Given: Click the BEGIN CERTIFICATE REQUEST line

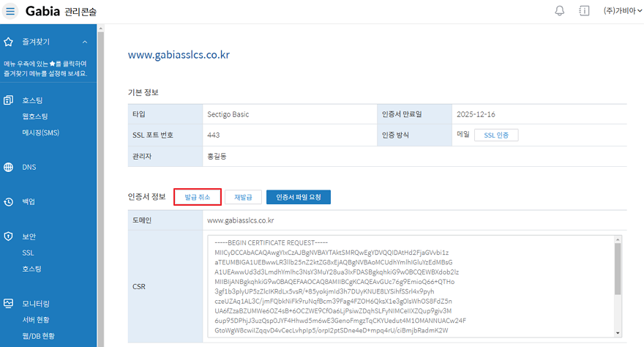Looking at the screenshot, I should [x=271, y=243].
